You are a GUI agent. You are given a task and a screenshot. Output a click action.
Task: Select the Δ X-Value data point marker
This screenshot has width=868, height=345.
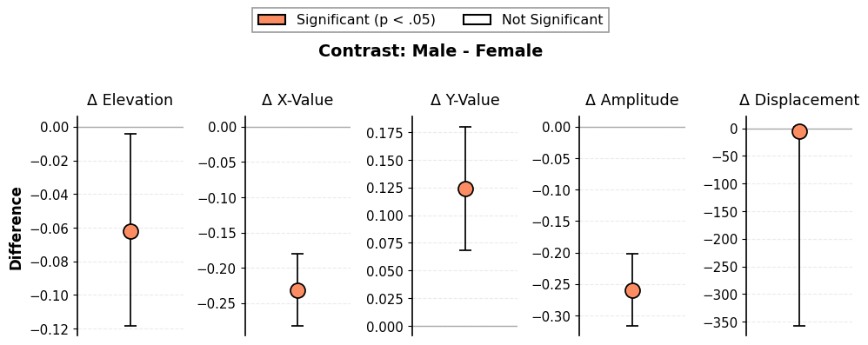297,290
